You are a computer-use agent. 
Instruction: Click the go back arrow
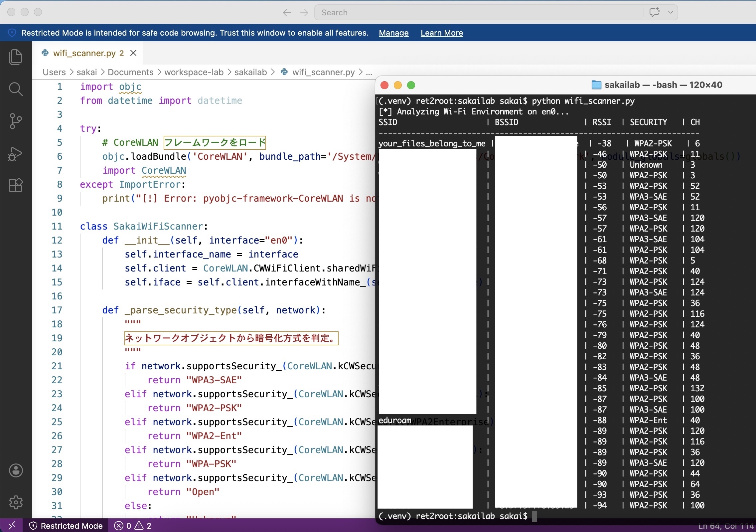coord(286,13)
